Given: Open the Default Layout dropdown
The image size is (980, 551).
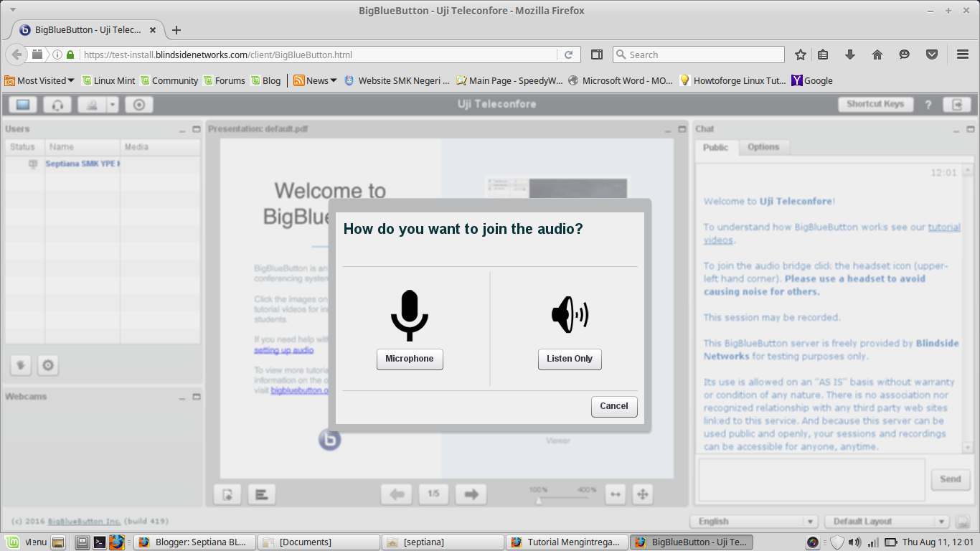Looking at the screenshot, I should pyautogui.click(x=888, y=522).
